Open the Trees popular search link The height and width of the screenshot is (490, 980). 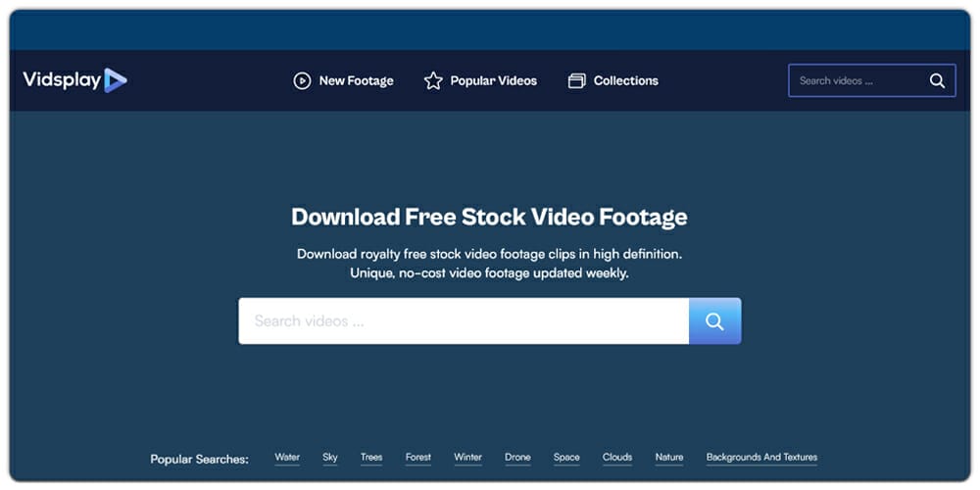371,457
